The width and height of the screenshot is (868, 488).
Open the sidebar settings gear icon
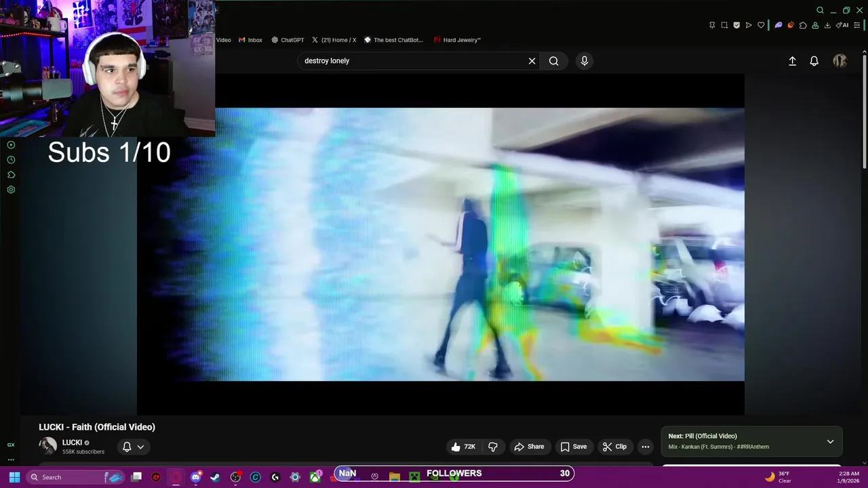(x=11, y=190)
